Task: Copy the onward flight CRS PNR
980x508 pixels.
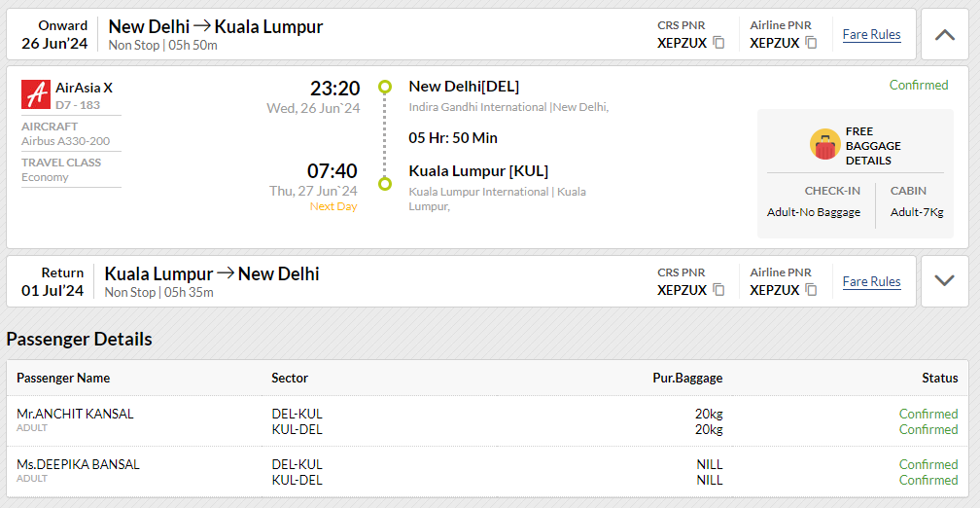Action: pos(718,43)
